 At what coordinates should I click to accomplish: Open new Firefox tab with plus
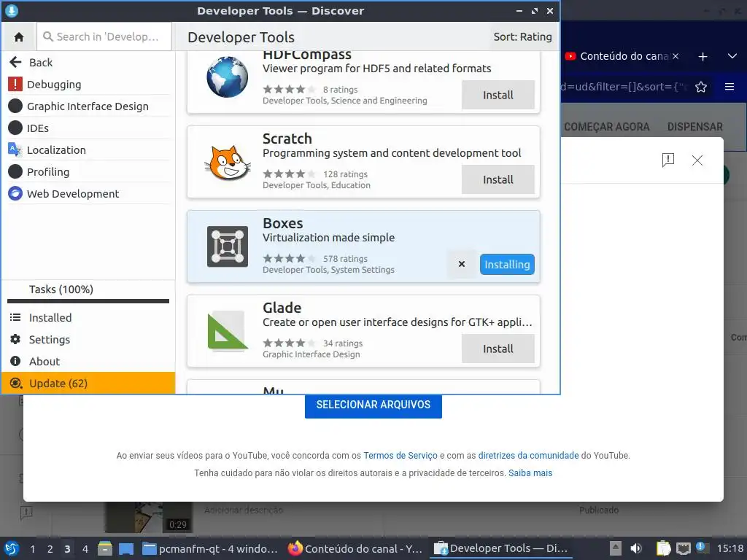(x=703, y=57)
